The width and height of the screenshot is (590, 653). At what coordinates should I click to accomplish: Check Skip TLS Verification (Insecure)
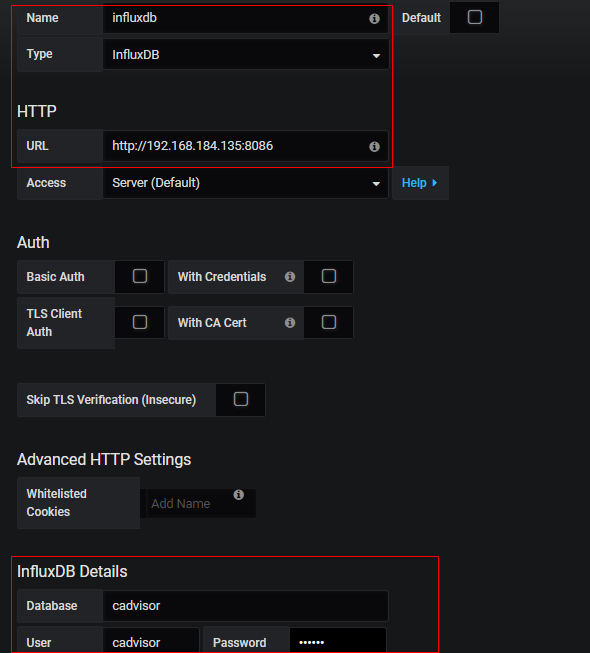point(241,399)
